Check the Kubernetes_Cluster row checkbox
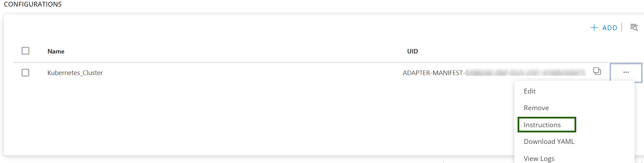This screenshot has height=163, width=644. (x=25, y=73)
